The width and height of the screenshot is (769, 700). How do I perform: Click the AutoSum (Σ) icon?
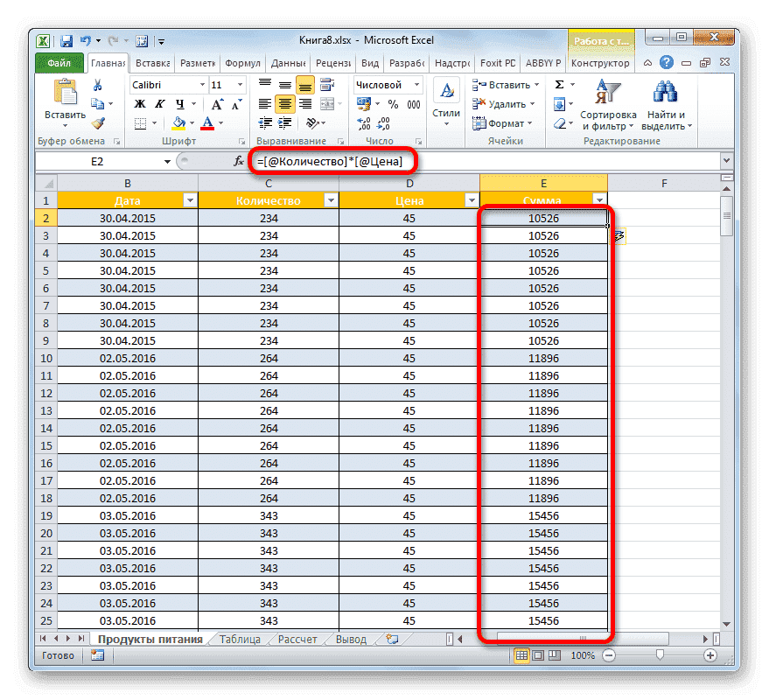coord(557,84)
